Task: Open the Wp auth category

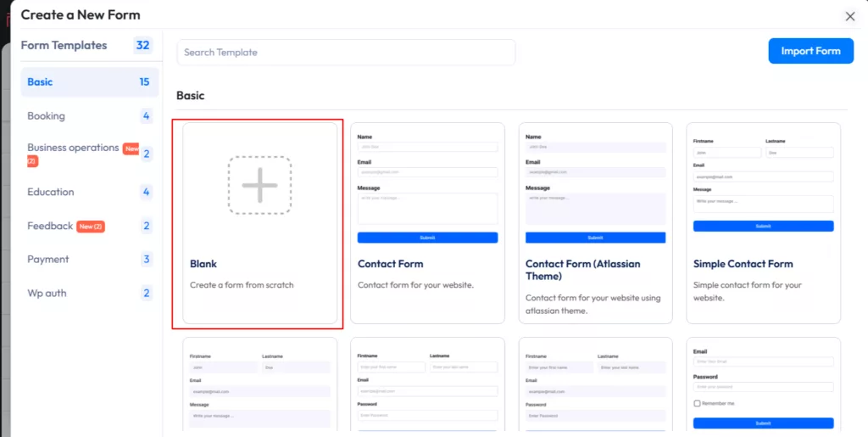Action: [x=47, y=294]
